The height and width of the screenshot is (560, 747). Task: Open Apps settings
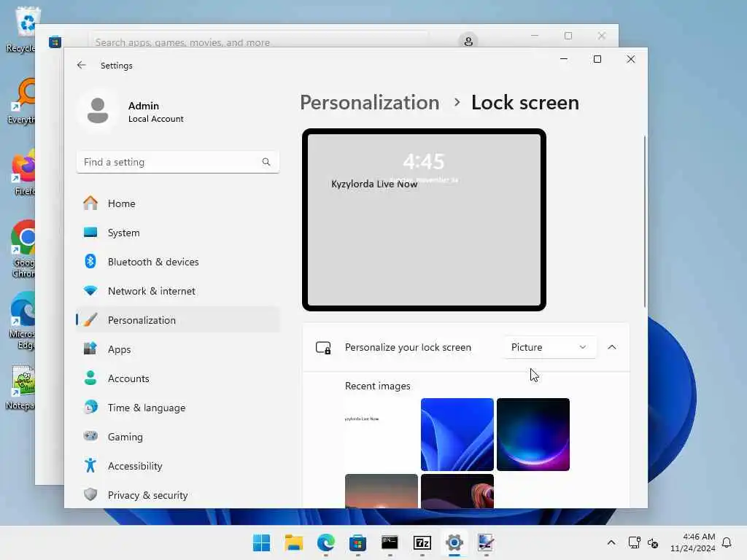tap(177, 349)
